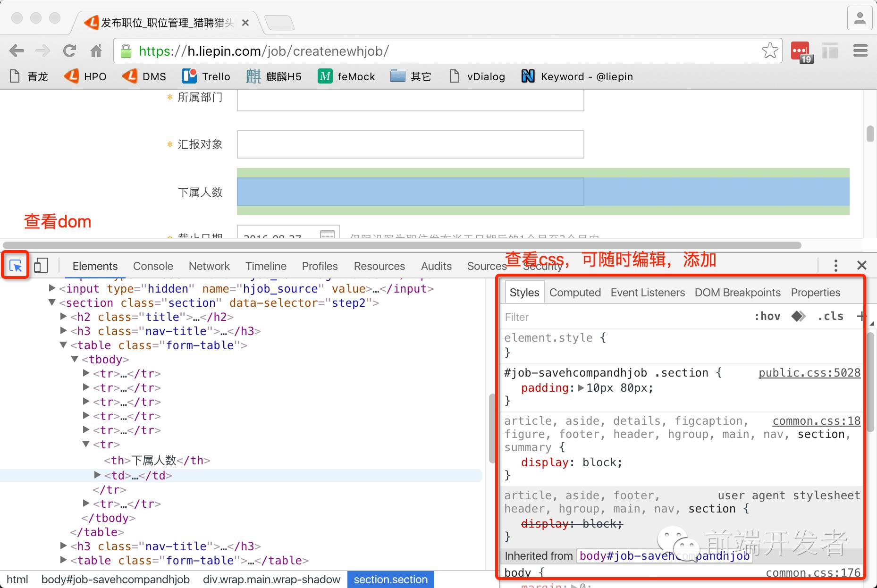Open the Computed styles tab
This screenshot has height=588, width=877.
575,293
